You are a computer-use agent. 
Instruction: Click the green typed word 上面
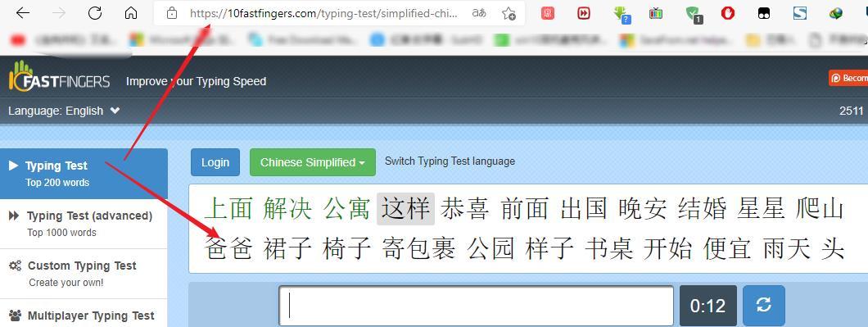(228, 209)
